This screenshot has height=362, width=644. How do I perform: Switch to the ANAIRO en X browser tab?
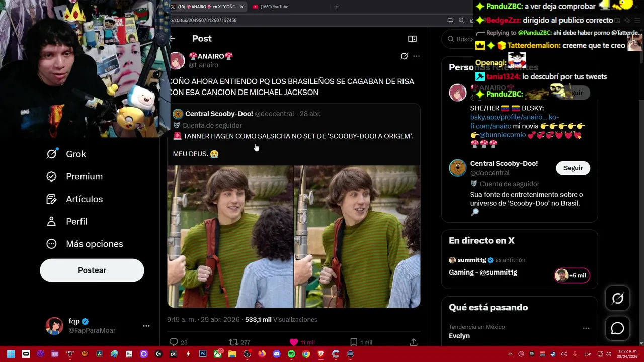click(206, 7)
